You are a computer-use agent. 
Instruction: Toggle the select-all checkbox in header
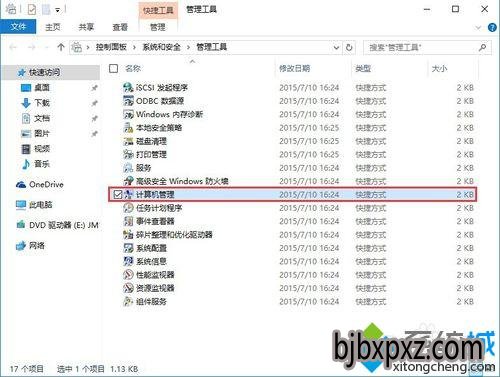[x=114, y=68]
